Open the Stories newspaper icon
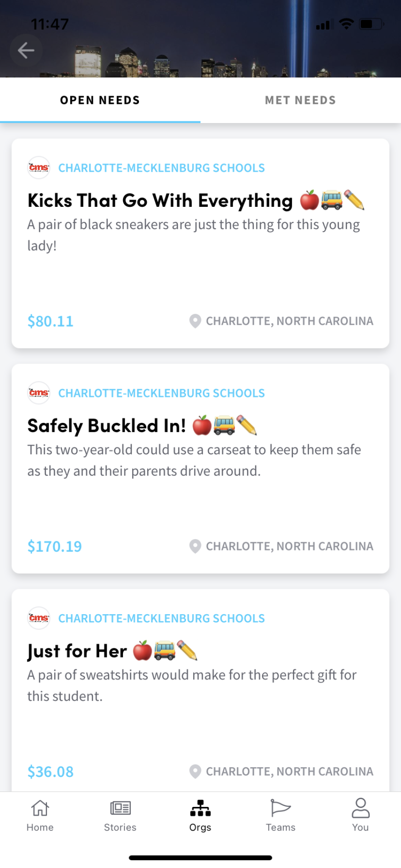Screen dimensions: 401x868 (120, 808)
